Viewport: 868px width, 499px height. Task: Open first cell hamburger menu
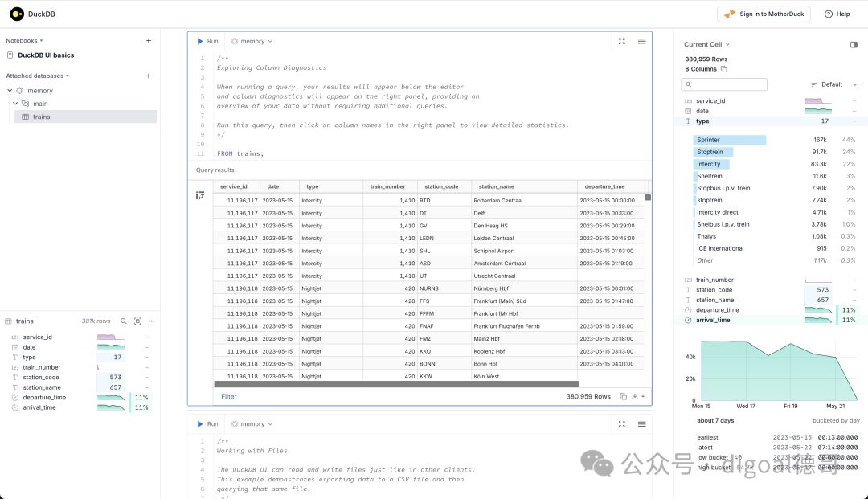coord(641,41)
